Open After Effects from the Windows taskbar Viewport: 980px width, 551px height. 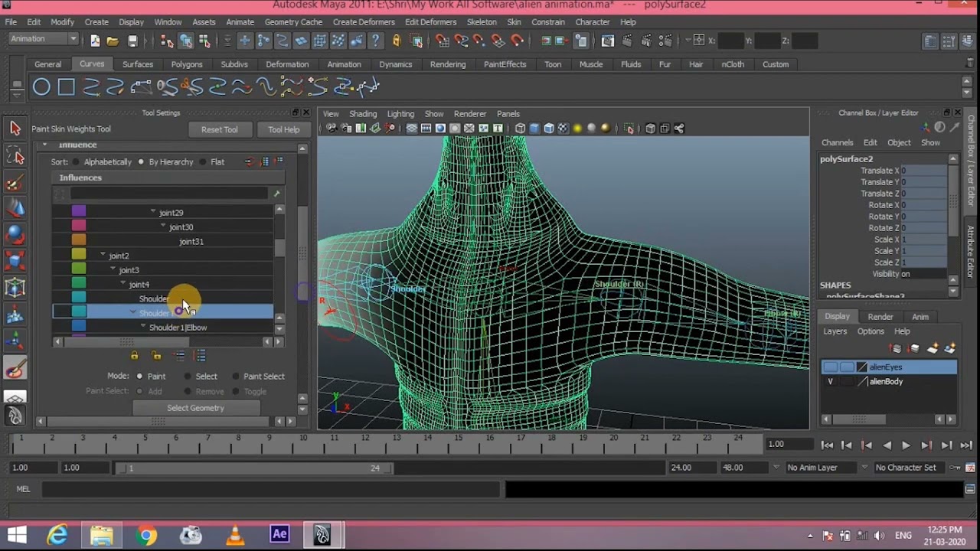279,534
